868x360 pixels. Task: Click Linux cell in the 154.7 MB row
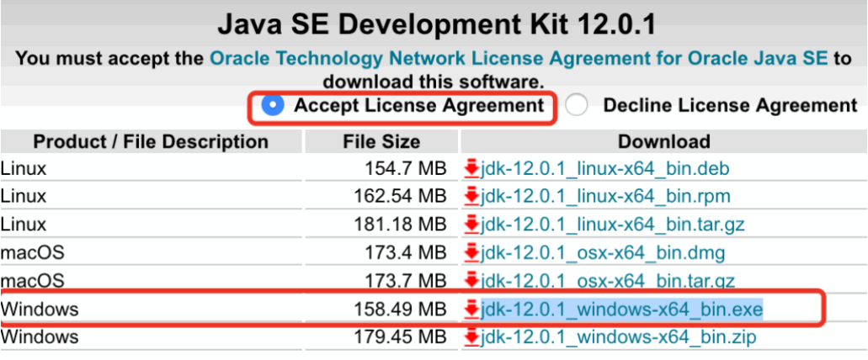point(151,169)
